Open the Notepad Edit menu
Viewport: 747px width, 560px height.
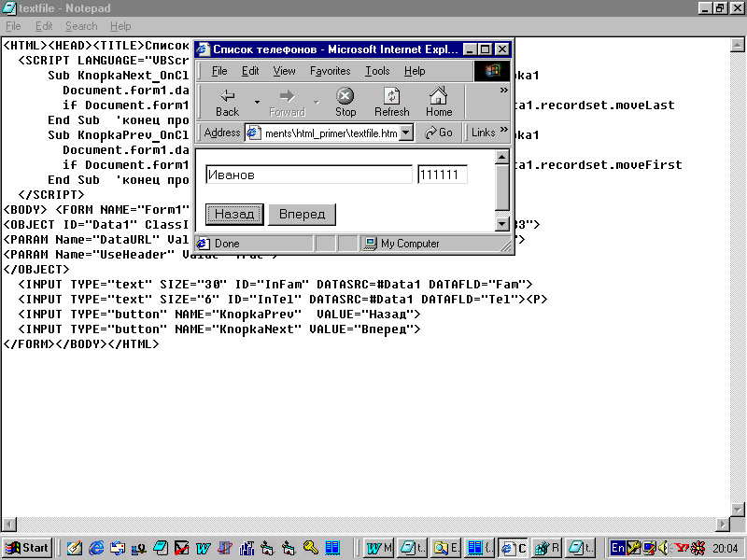click(44, 26)
